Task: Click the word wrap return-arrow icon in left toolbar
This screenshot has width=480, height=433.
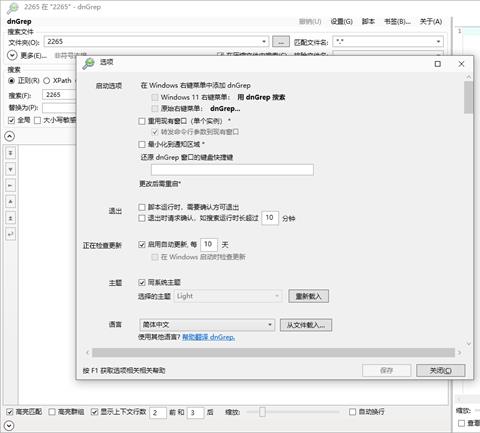Action: click(11, 234)
